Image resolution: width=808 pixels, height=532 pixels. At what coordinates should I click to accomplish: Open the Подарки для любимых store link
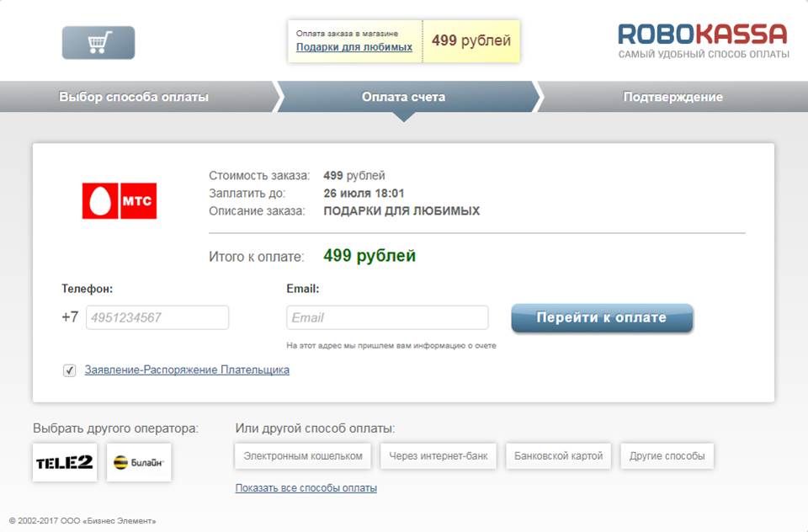[x=354, y=47]
